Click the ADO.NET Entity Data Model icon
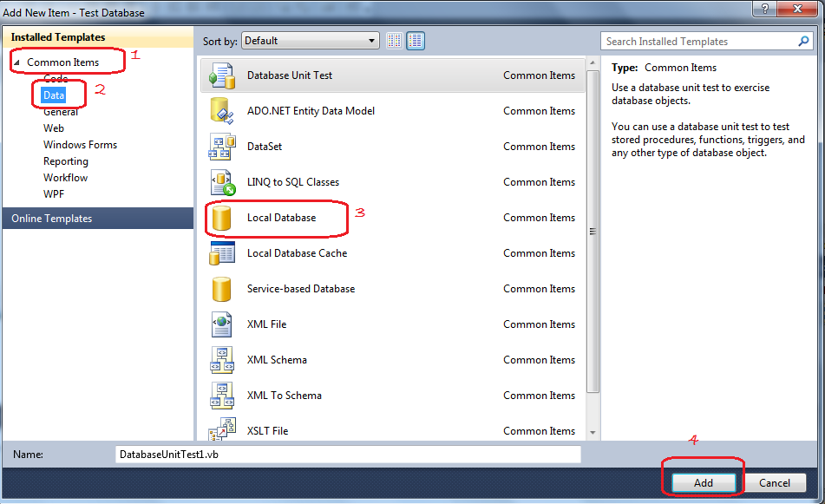This screenshot has width=825, height=504. point(221,111)
